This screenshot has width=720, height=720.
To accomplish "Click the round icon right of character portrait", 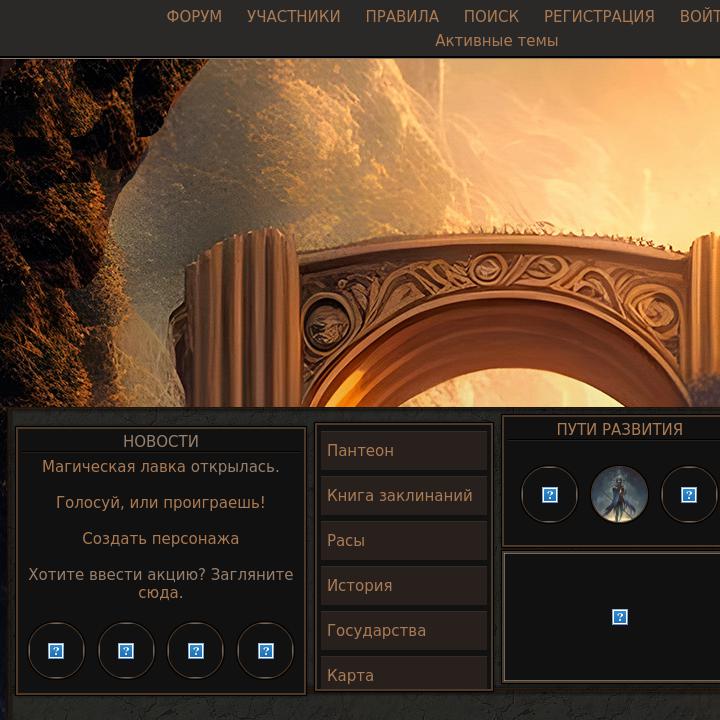I will click(689, 495).
